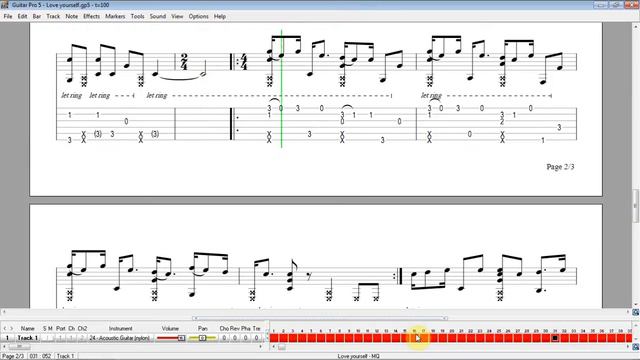
Task: Open the Ch channel value for Track 1
Action: coord(71,338)
